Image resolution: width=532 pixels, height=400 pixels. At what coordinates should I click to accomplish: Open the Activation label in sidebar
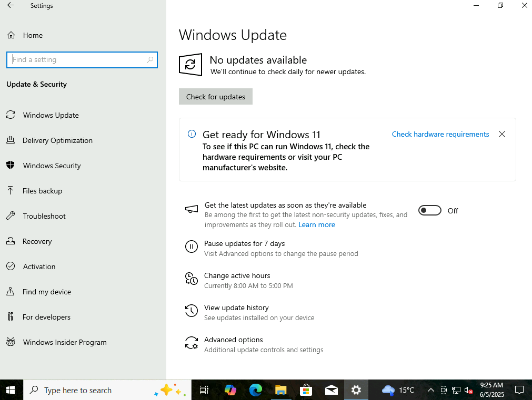39,267
